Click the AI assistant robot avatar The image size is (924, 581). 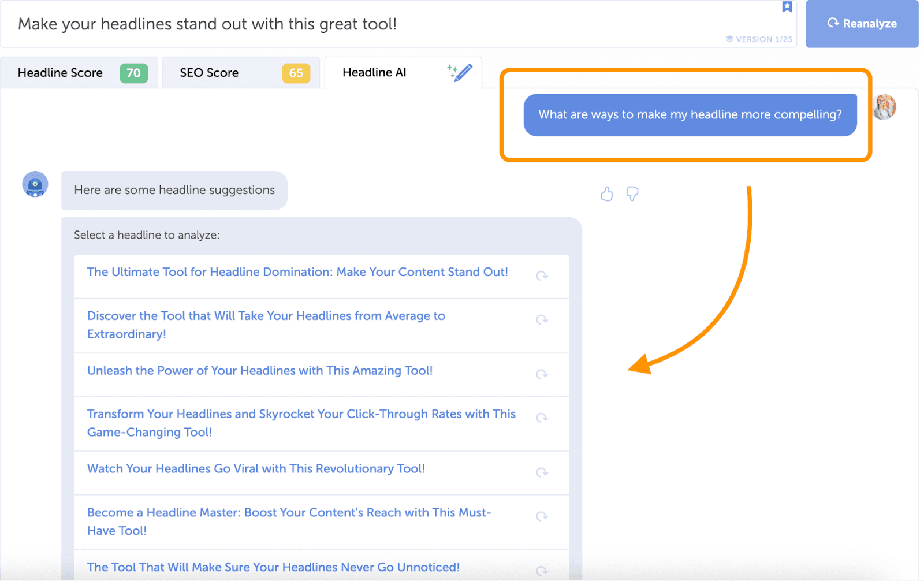tap(35, 185)
